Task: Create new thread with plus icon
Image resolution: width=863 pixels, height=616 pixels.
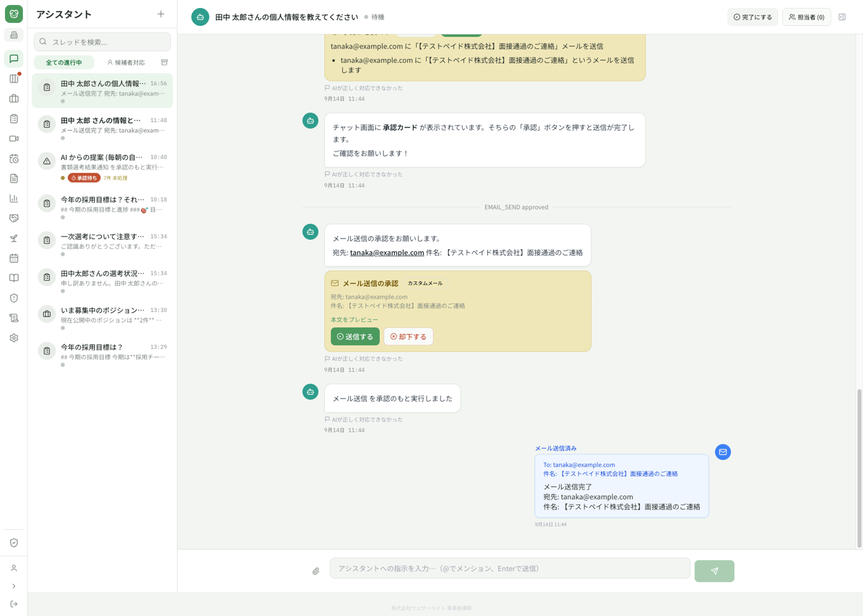Action: (161, 14)
